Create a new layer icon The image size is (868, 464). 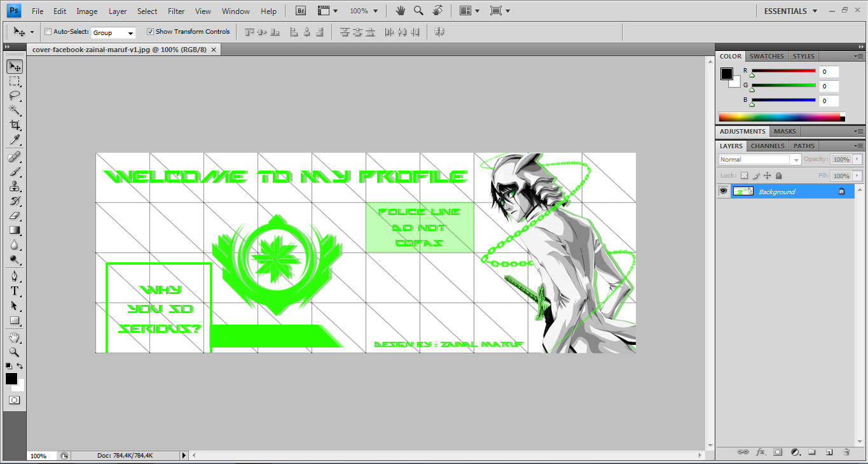pyautogui.click(x=829, y=452)
